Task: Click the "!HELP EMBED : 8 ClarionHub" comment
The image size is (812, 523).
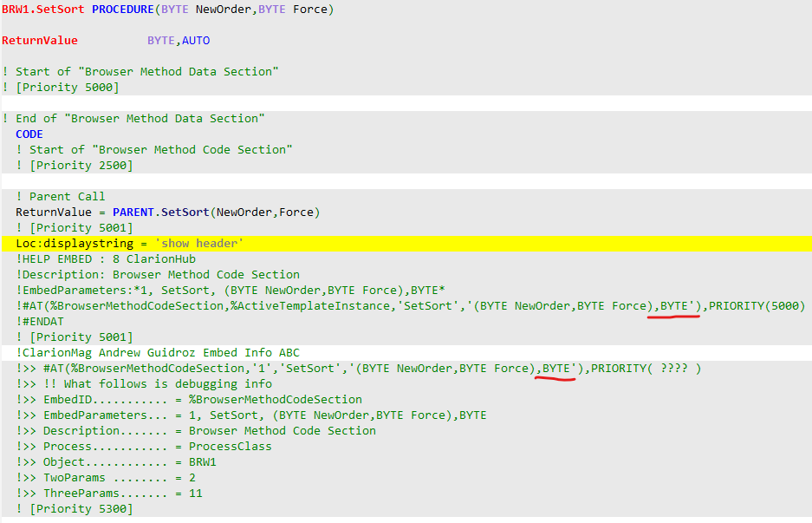Action: tap(105, 259)
